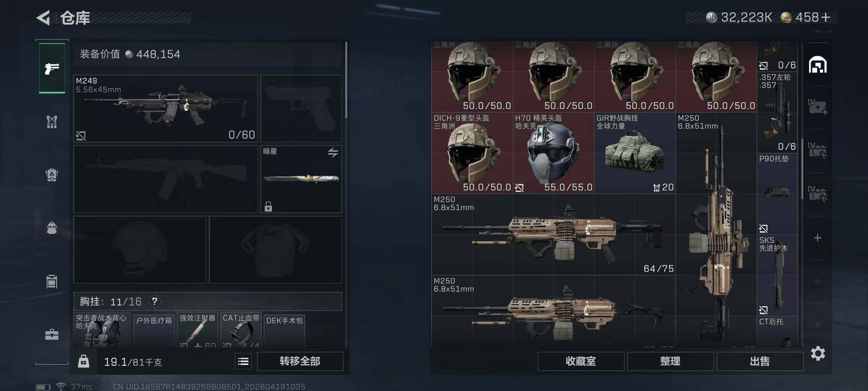Click the weight KG icon
The image size is (868, 391).
click(x=84, y=361)
